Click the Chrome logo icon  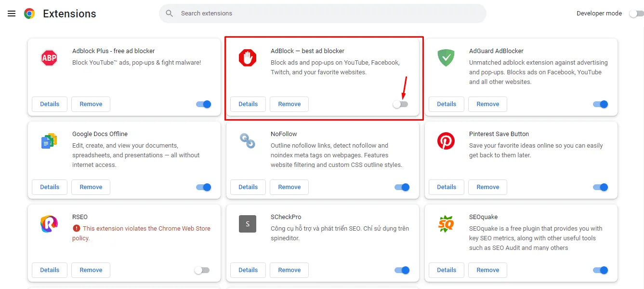pyautogui.click(x=29, y=14)
